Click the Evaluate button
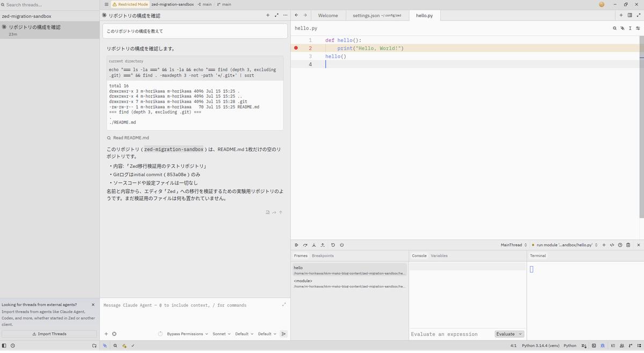Viewport: 644px width, 353px height. tap(509, 334)
